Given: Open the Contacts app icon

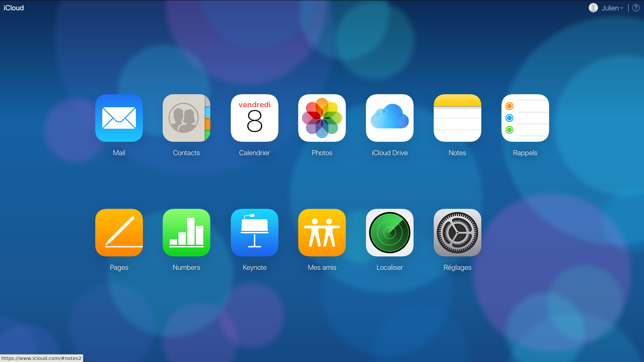Looking at the screenshot, I should coord(186,118).
